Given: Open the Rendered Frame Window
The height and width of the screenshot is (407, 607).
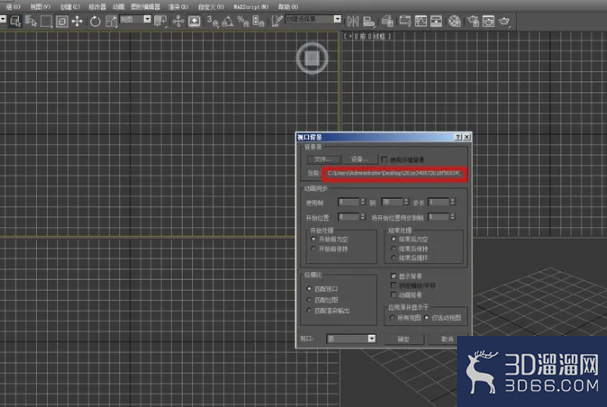Looking at the screenshot, I should (489, 21).
